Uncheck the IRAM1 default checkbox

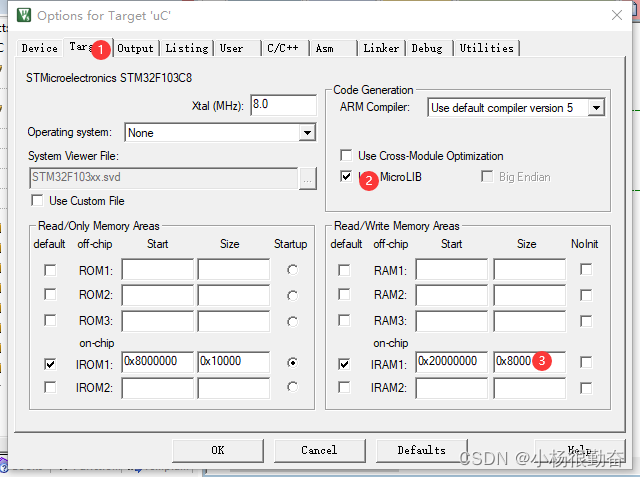point(344,364)
